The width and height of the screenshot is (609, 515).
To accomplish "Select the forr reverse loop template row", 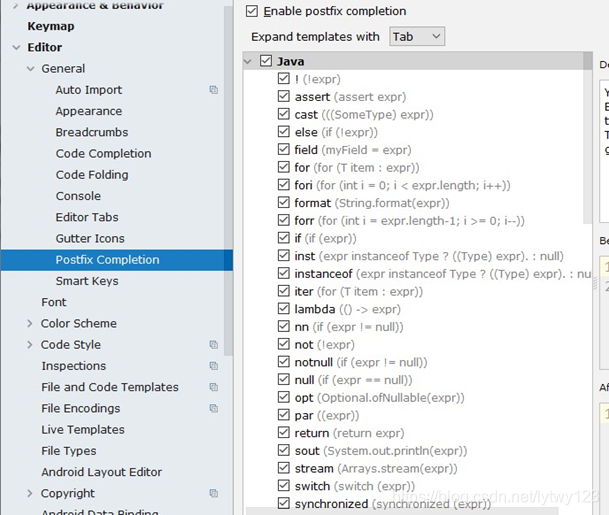I will coord(409,221).
